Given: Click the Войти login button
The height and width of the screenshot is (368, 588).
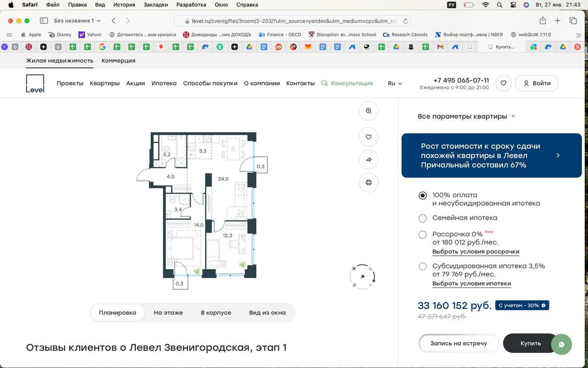Looking at the screenshot, I should (537, 83).
